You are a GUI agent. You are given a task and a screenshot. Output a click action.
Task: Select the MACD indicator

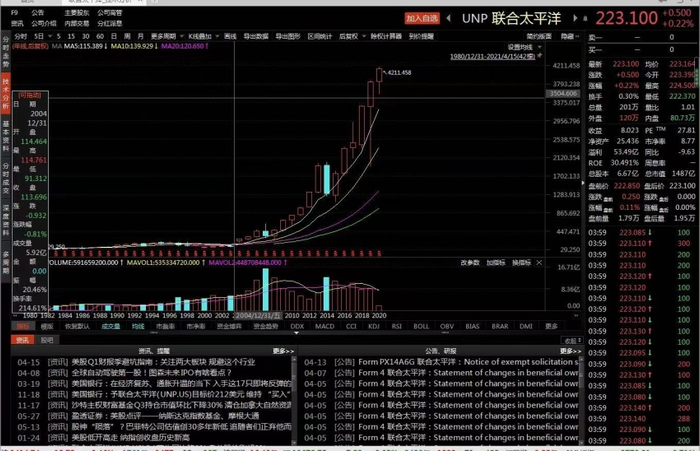325,326
